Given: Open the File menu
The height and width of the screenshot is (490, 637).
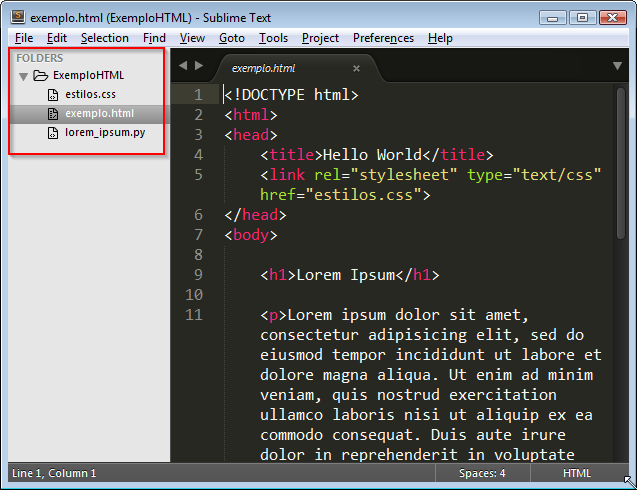Looking at the screenshot, I should tap(24, 38).
